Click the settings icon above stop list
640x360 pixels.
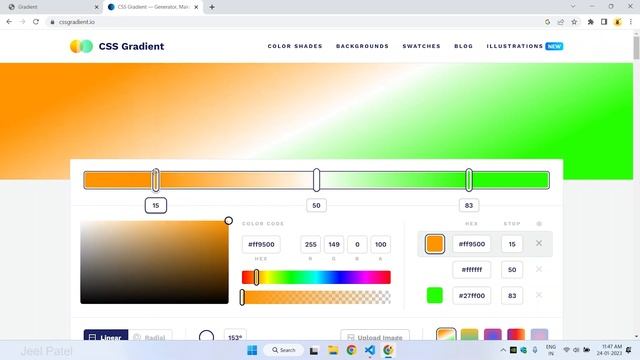(539, 224)
